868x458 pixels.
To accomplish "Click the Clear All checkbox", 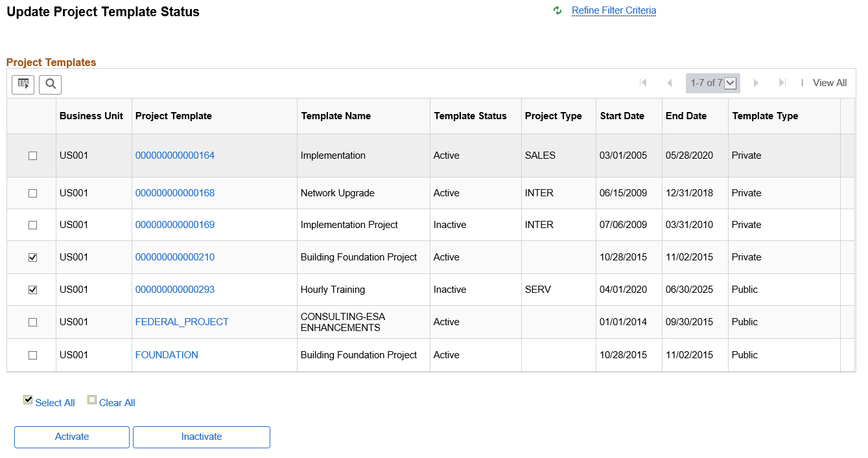I will 92,400.
